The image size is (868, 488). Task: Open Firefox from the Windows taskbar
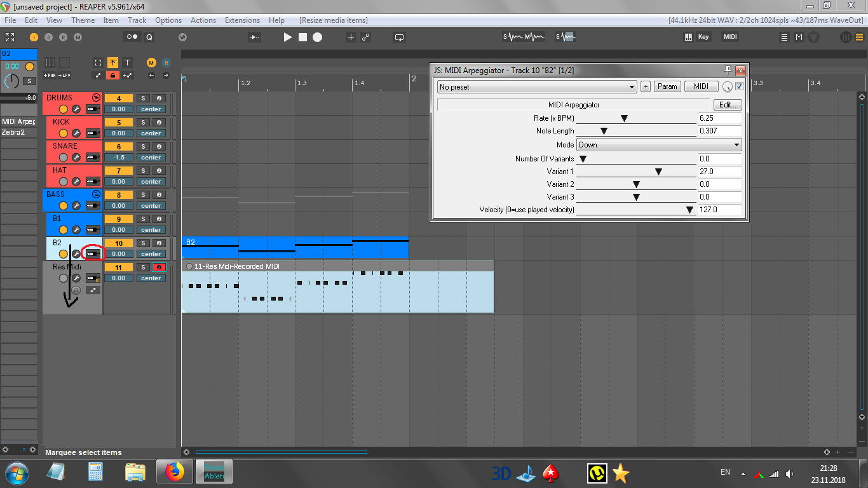pyautogui.click(x=174, y=472)
